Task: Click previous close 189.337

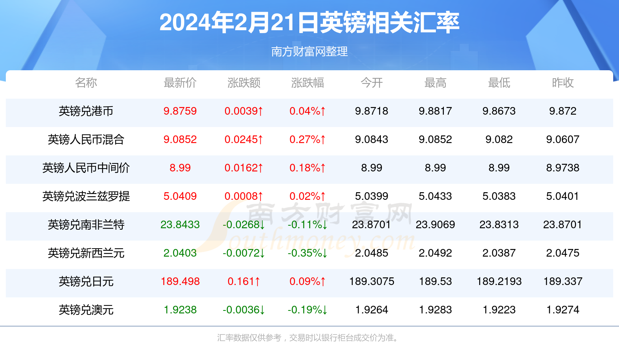Action: point(563,281)
